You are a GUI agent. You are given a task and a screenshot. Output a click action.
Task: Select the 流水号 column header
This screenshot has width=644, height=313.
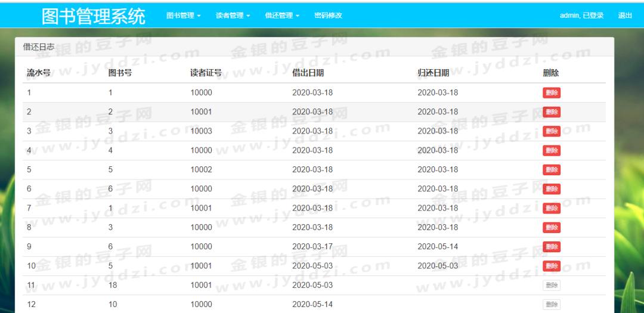click(x=39, y=73)
